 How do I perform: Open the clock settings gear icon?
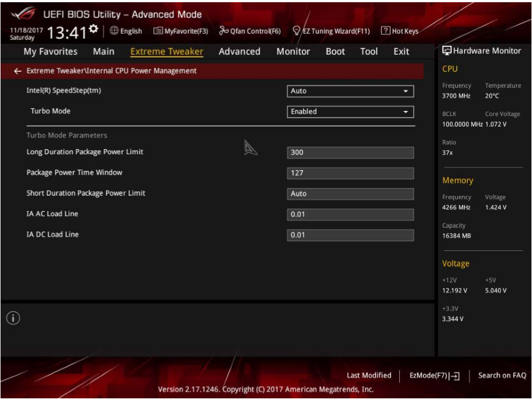pyautogui.click(x=93, y=29)
